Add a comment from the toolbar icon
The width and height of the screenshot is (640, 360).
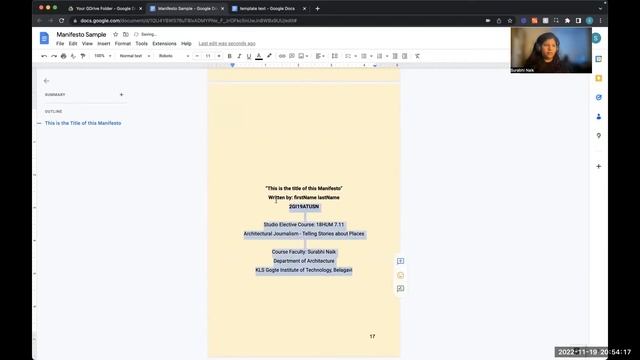[x=292, y=56]
